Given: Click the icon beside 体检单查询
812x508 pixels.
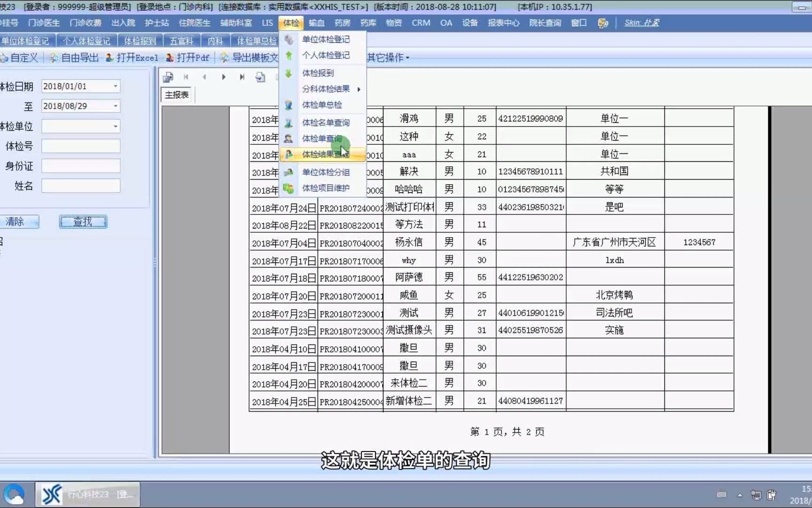Looking at the screenshot, I should point(289,139).
